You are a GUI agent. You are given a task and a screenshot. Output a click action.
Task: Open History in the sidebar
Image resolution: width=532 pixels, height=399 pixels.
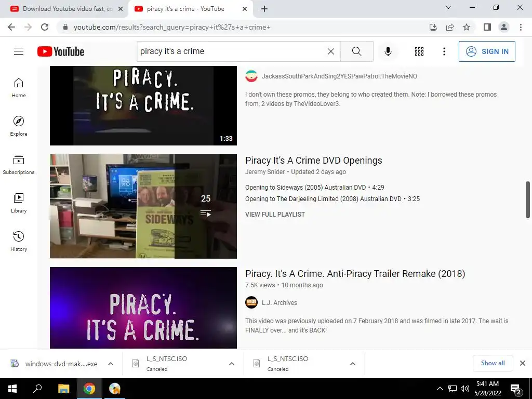[x=19, y=241]
